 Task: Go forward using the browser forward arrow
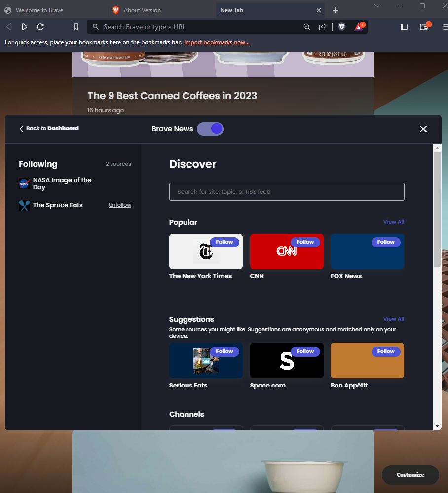click(24, 27)
